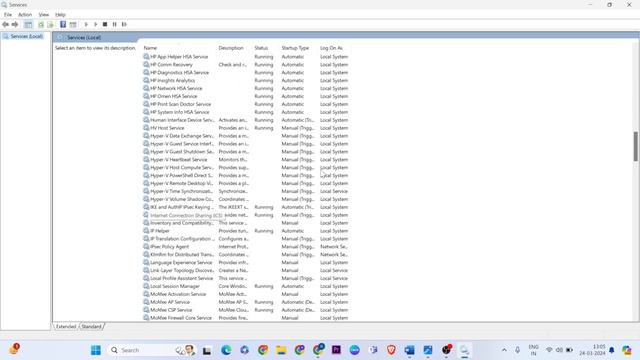
Task: Select the Human Interface Device Service row
Action: click(247, 120)
